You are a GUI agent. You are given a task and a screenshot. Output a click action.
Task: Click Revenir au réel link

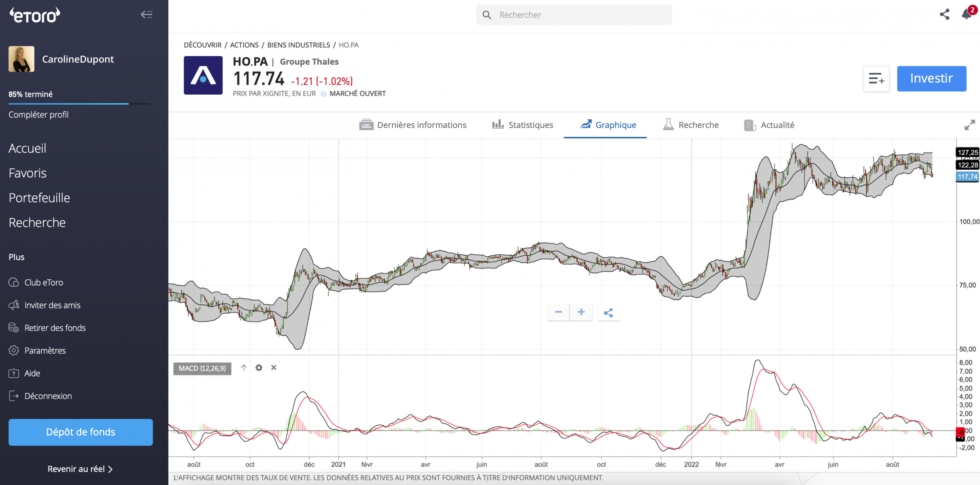(80, 469)
